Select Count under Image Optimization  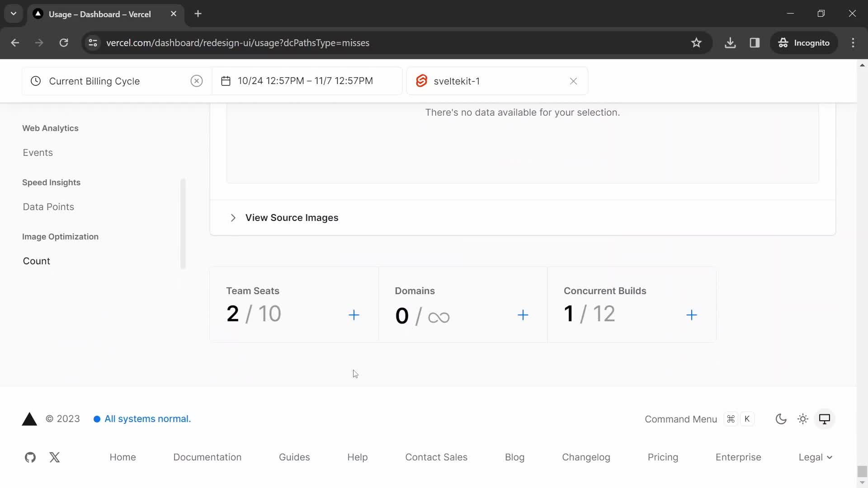tap(37, 261)
